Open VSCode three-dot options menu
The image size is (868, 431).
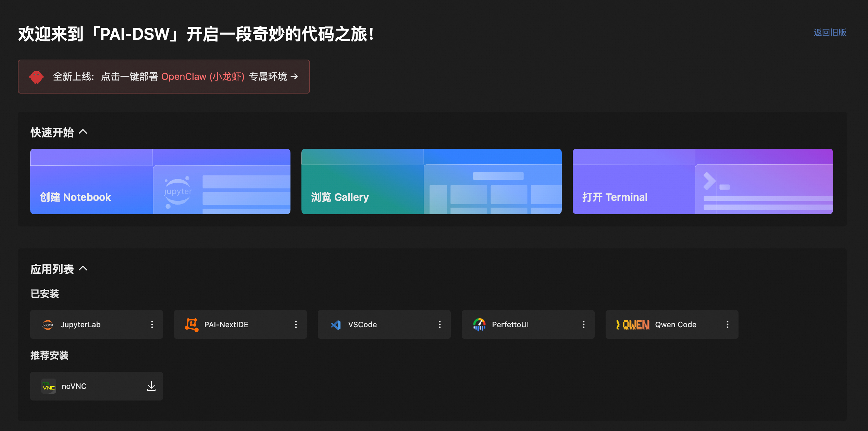[440, 324]
